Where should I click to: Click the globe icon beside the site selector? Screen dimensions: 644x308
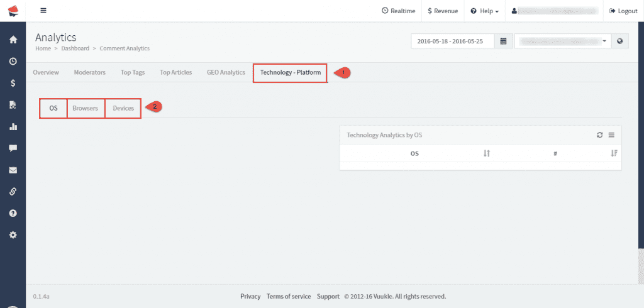[620, 41]
